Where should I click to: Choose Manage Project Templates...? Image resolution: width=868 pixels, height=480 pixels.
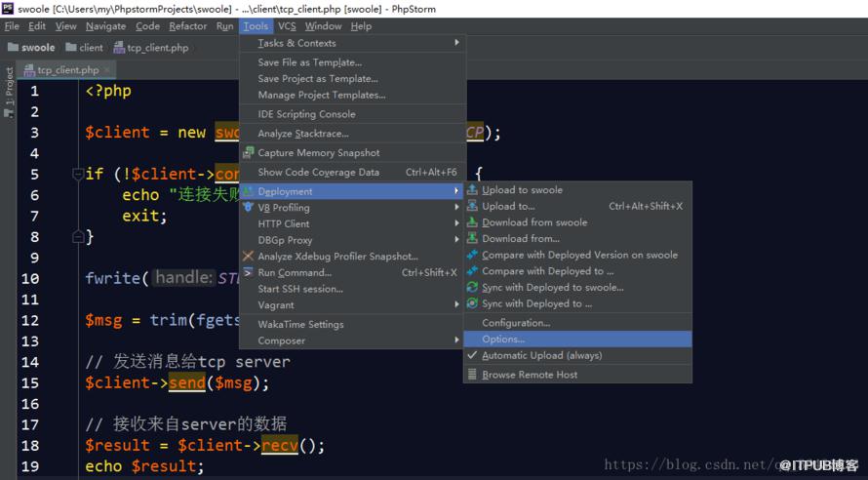[352, 95]
